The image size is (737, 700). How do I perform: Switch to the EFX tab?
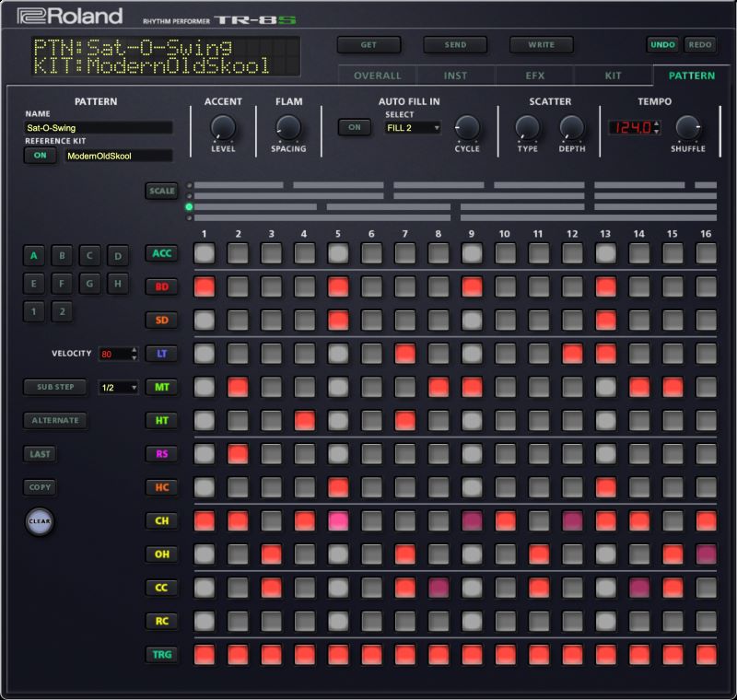point(535,76)
